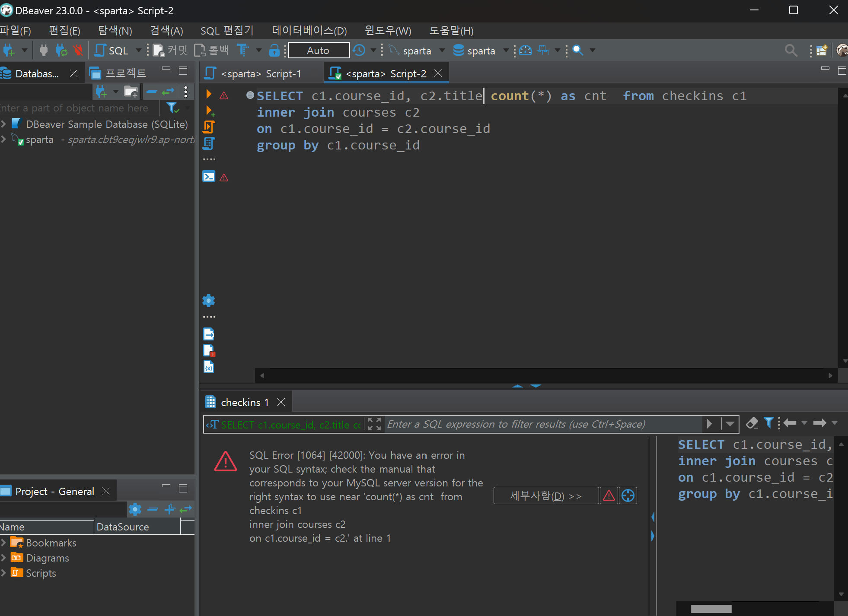Viewport: 848px width, 616px height.
Task: Click the plus icon in Project panel toolbar
Action: coord(170,510)
